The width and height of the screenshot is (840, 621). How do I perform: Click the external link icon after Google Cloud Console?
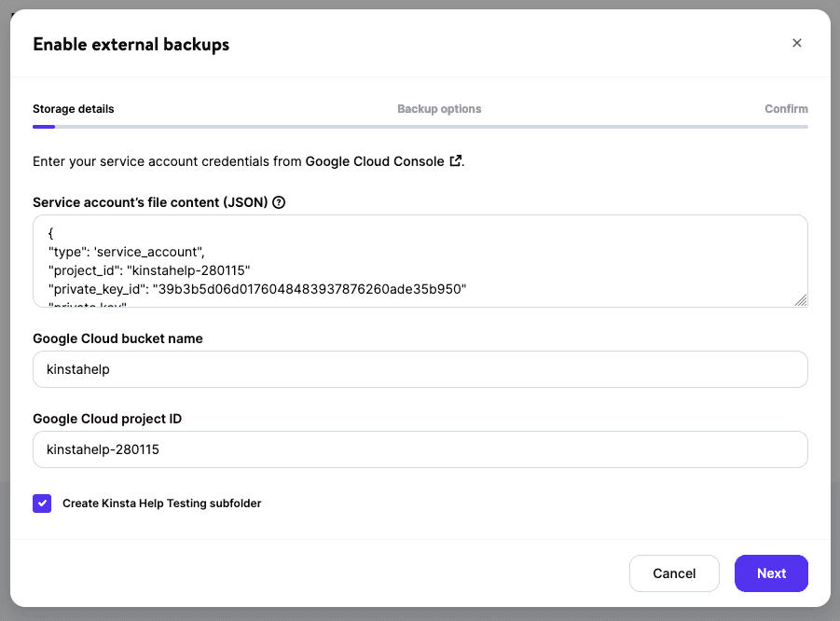[x=456, y=160]
